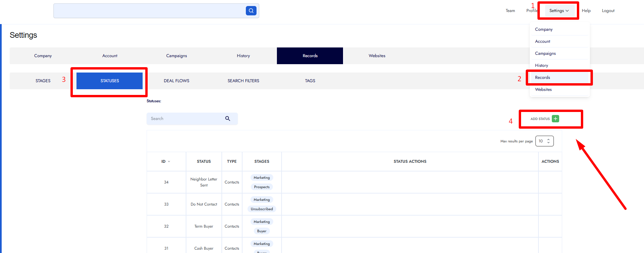The width and height of the screenshot is (644, 253).
Task: Switch to the Search Filters sub-tab
Action: click(x=243, y=81)
